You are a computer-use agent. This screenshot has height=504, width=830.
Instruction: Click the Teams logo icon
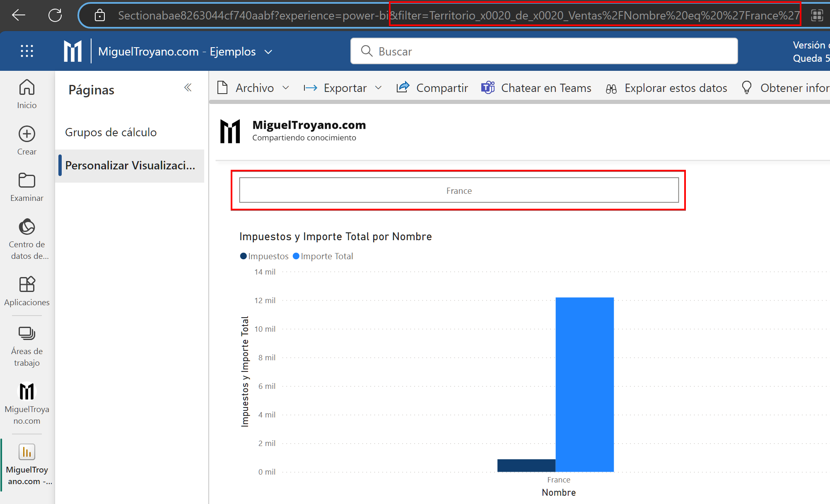(488, 87)
